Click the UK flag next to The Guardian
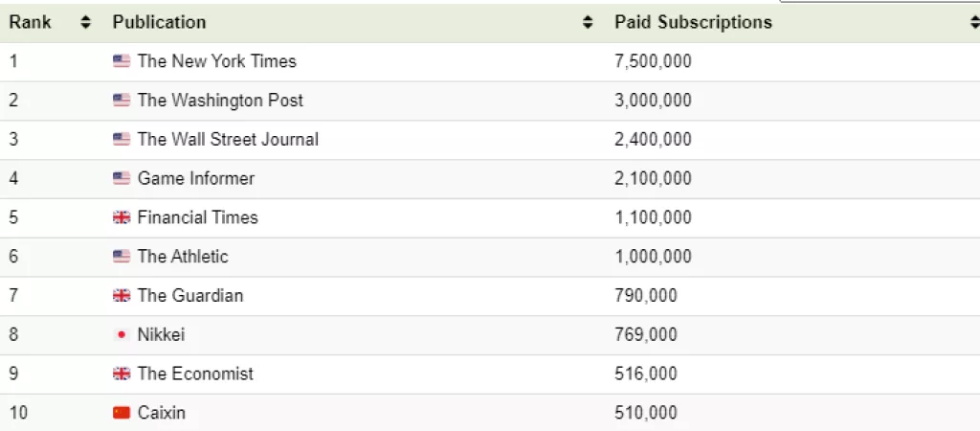The image size is (980, 431). click(x=121, y=296)
